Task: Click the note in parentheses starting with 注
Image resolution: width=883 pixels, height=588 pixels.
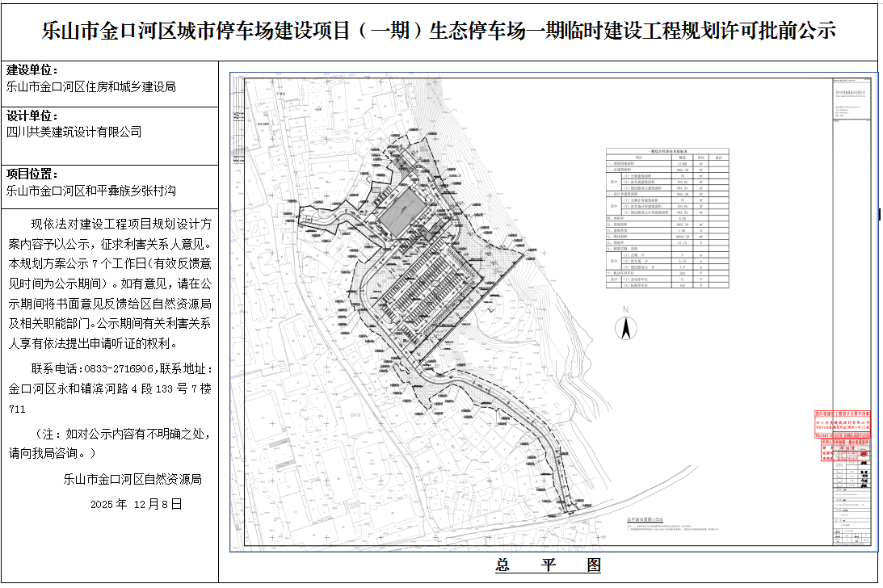Action: tap(109, 443)
